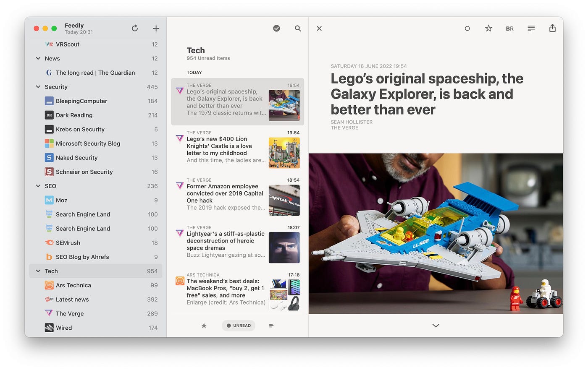Screen dimensions: 588x370
Task: Refresh feeds with the reload icon
Action: click(x=135, y=28)
